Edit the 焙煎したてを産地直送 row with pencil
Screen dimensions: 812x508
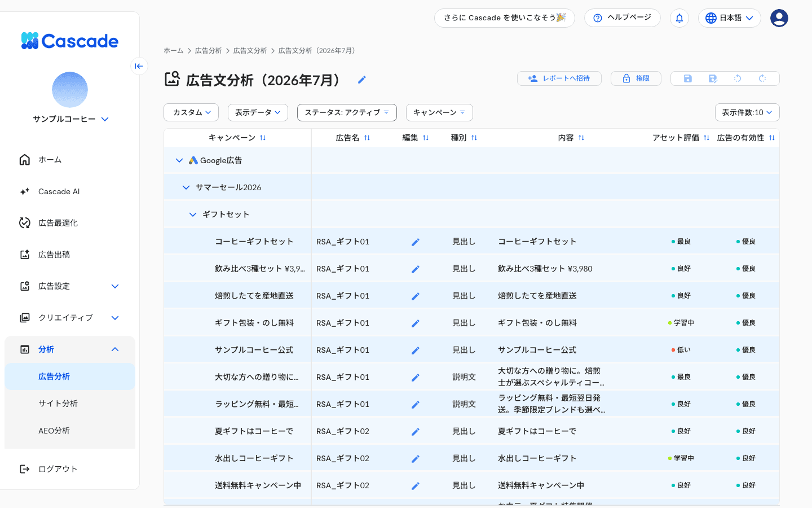(416, 296)
